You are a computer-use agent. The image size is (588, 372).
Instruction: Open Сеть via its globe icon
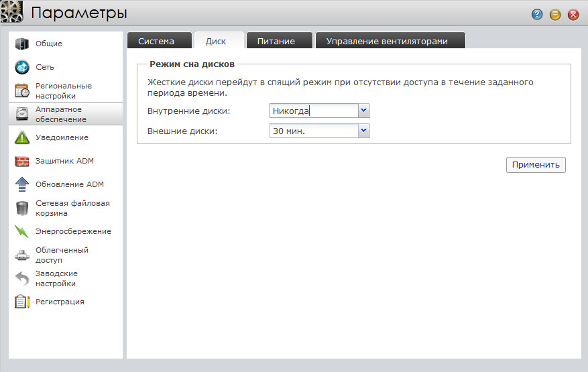(x=22, y=67)
